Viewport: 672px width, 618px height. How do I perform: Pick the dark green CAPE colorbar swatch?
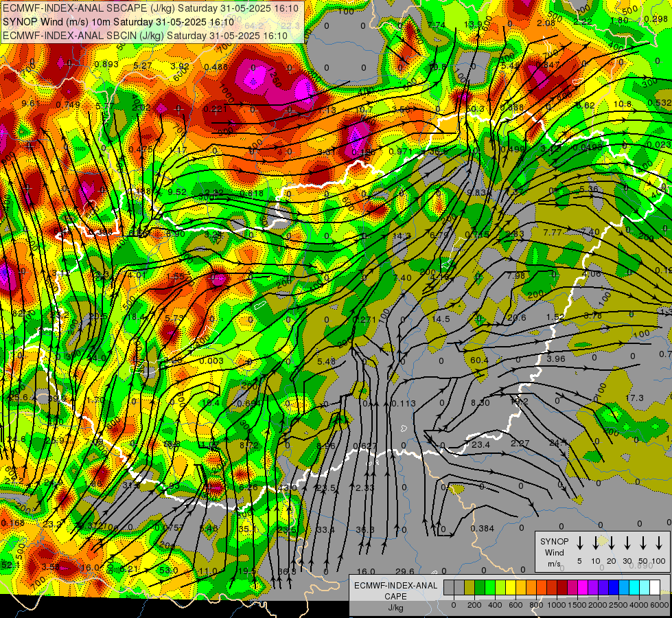[x=480, y=587]
